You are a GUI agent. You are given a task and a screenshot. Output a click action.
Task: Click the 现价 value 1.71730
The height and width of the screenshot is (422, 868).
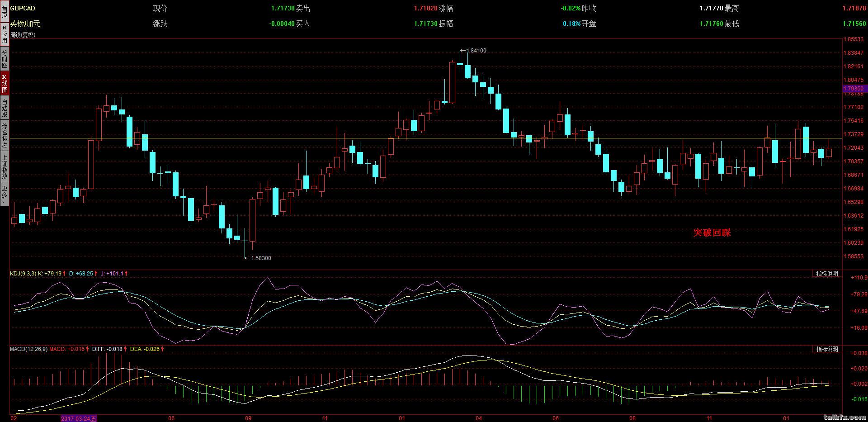(283, 9)
